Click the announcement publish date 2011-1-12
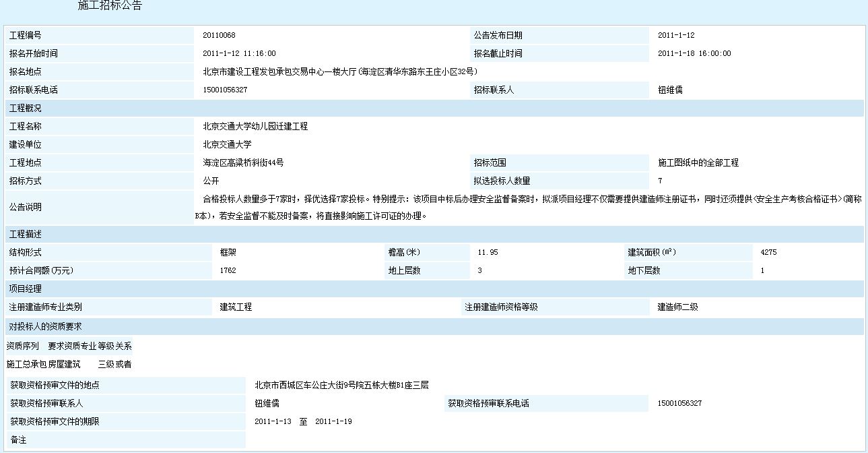This screenshot has height=453, width=868. (675, 35)
